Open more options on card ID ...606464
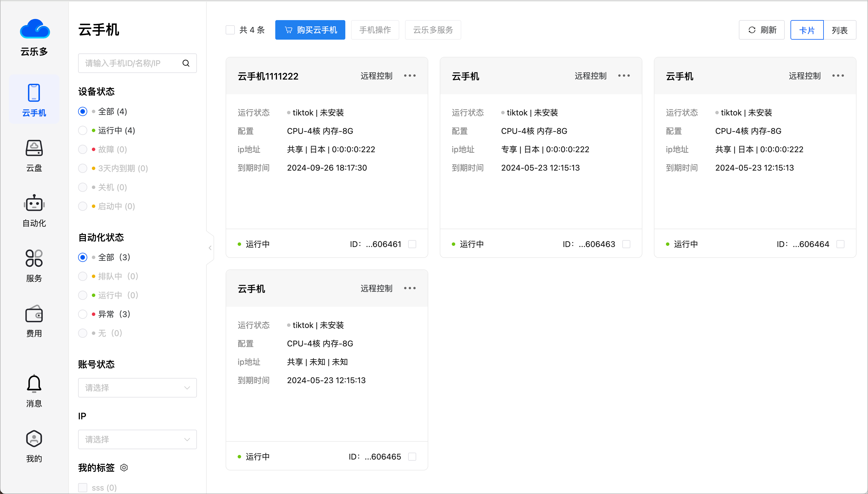Screen dimensions: 868x494 pyautogui.click(x=838, y=76)
